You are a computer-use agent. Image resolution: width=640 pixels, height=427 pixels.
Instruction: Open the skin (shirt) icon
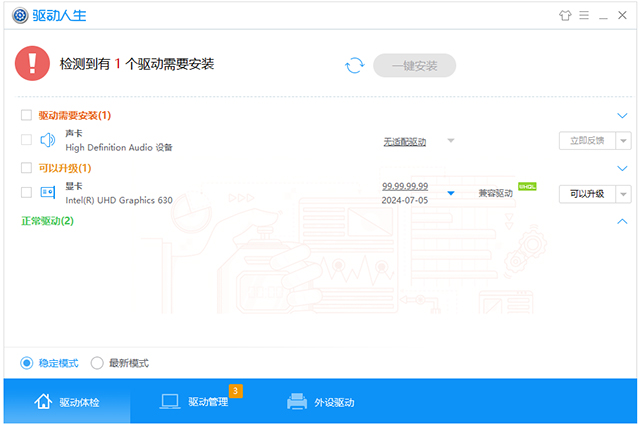pos(565,16)
